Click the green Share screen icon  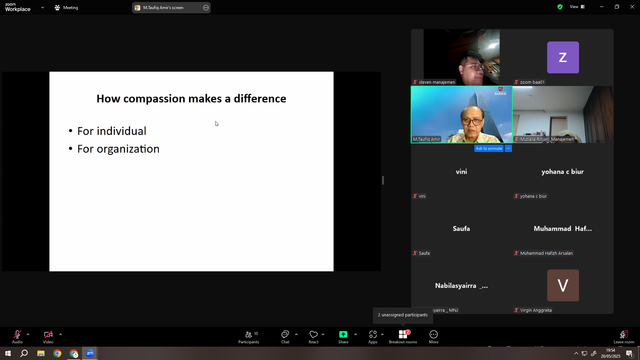point(343,334)
